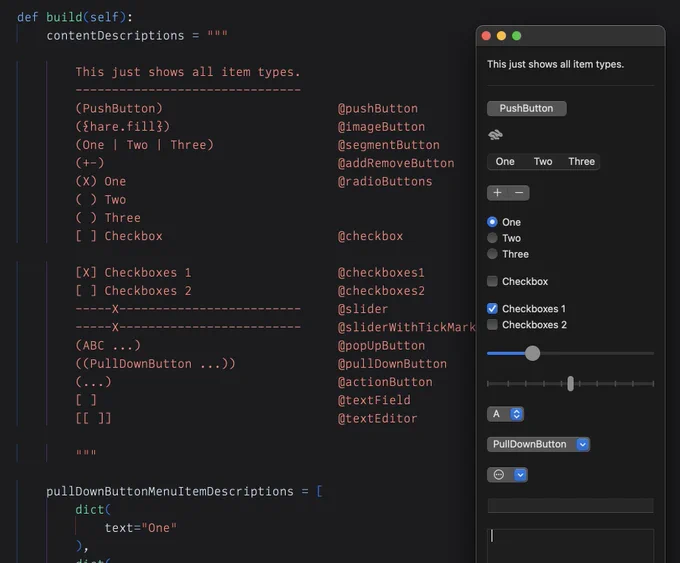Click the PullDownButton blue chevron
This screenshot has height=563, width=680.
pyautogui.click(x=582, y=445)
